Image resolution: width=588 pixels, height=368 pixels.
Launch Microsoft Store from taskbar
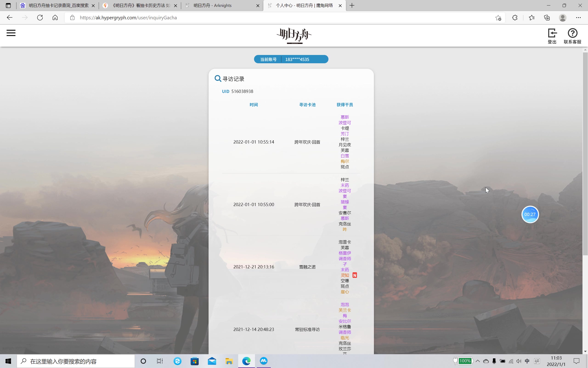pyautogui.click(x=195, y=361)
